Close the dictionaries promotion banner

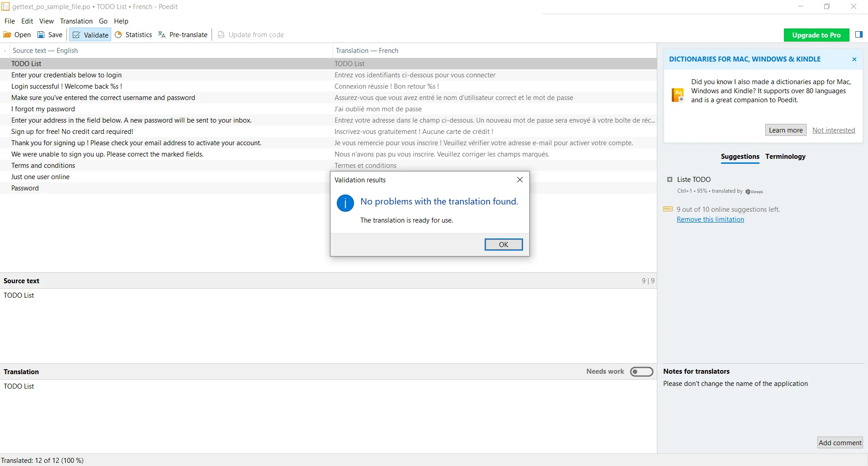(x=854, y=59)
